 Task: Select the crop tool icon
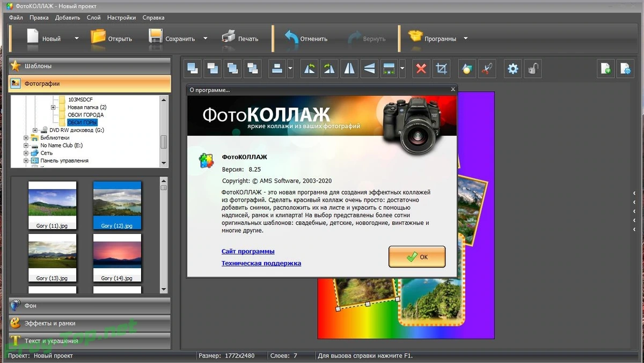click(x=441, y=69)
